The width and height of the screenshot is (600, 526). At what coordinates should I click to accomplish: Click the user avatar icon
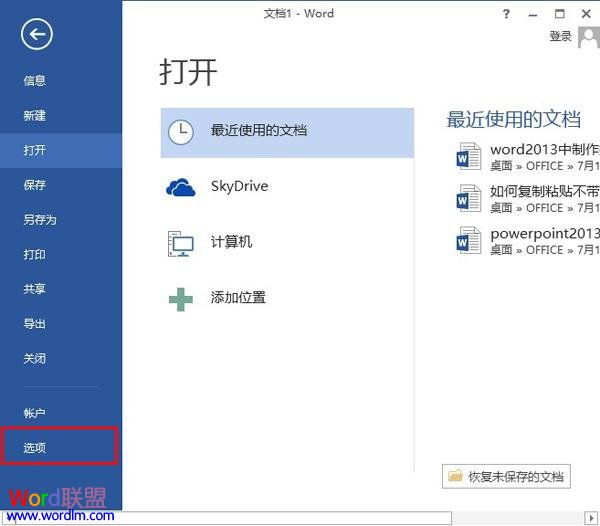pyautogui.click(x=589, y=37)
